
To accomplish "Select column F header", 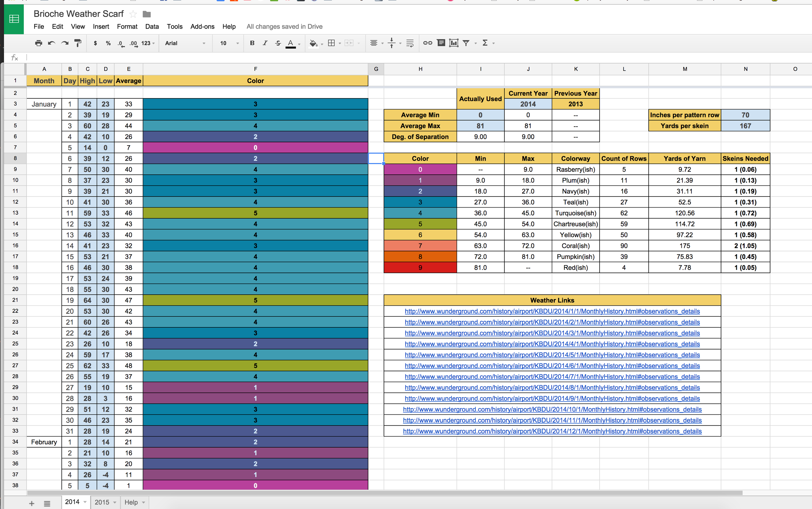I will [x=255, y=69].
